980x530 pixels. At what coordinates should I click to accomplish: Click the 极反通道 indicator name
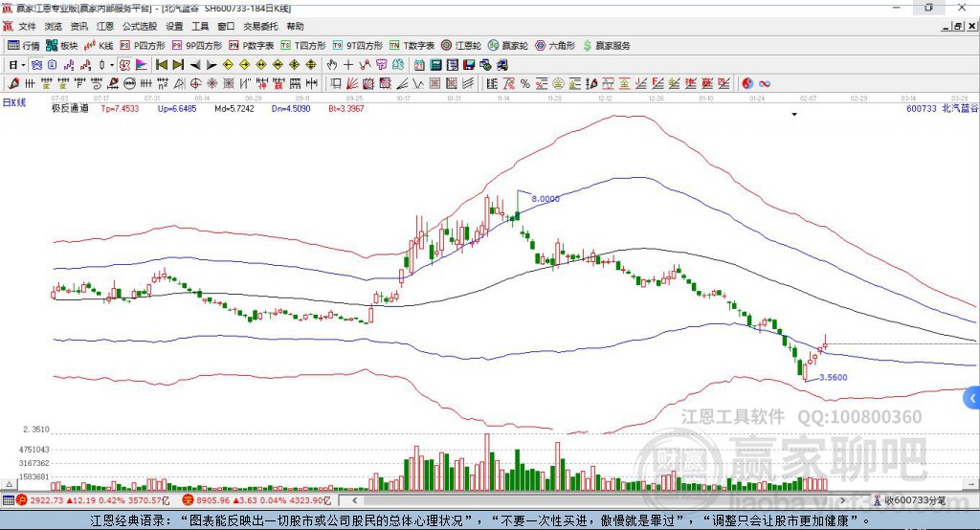click(70, 109)
